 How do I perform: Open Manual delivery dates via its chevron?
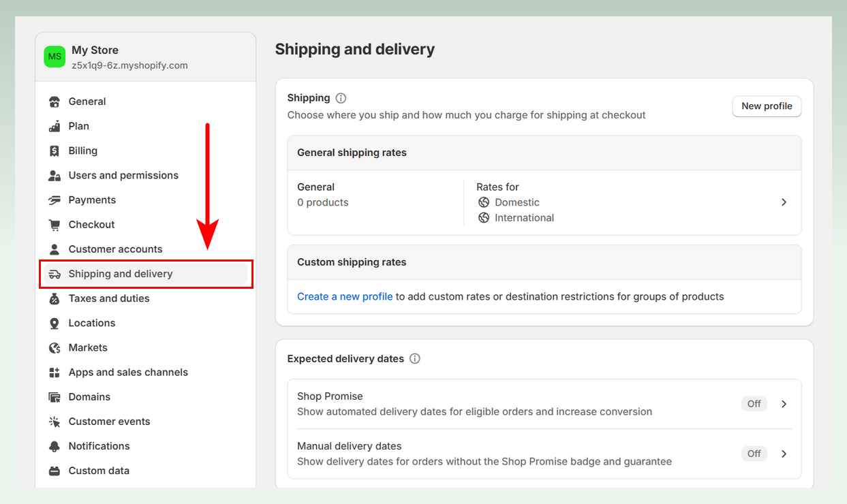(x=784, y=453)
